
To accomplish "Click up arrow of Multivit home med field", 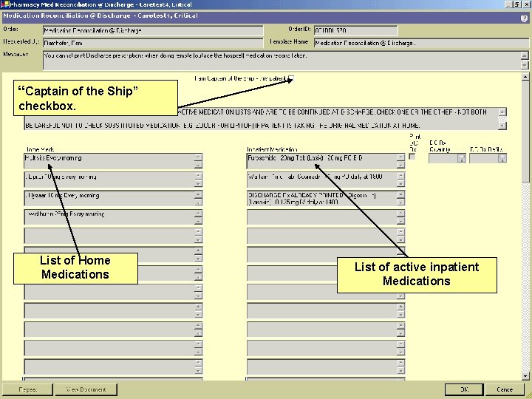I will 199,157.
